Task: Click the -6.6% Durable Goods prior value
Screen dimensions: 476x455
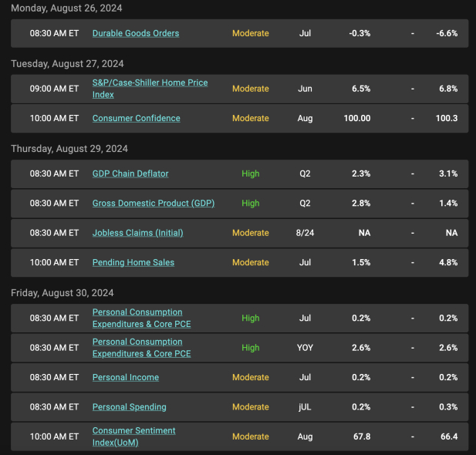Action: (447, 33)
